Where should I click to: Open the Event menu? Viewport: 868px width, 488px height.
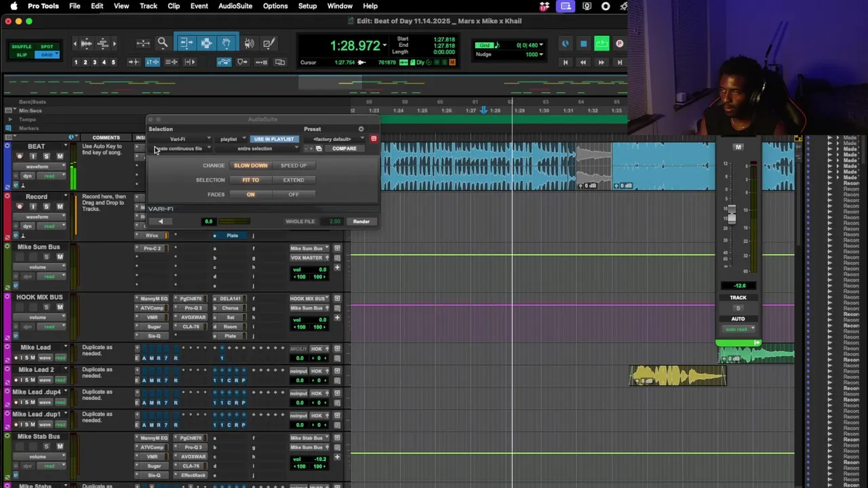(x=199, y=6)
